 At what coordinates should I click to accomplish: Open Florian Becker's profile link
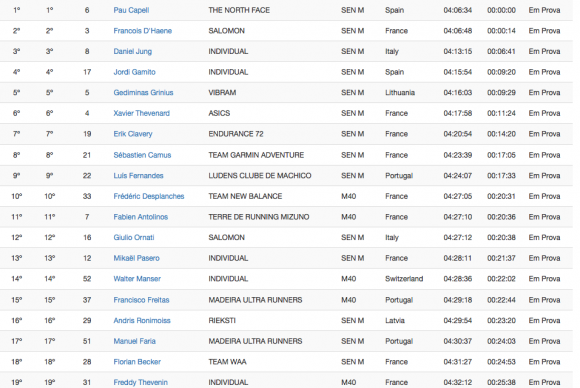137,362
